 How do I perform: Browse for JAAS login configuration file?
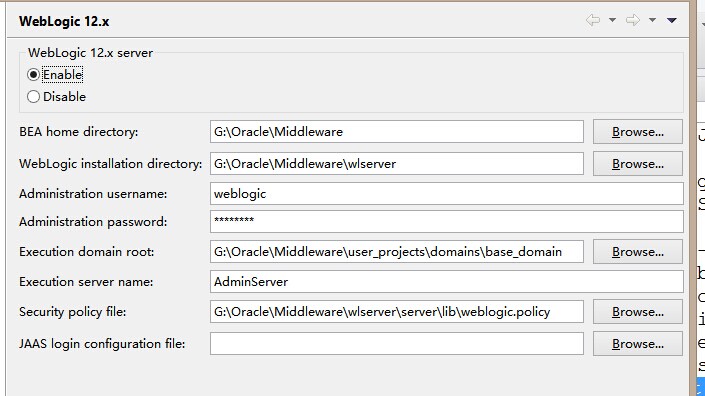tap(638, 344)
